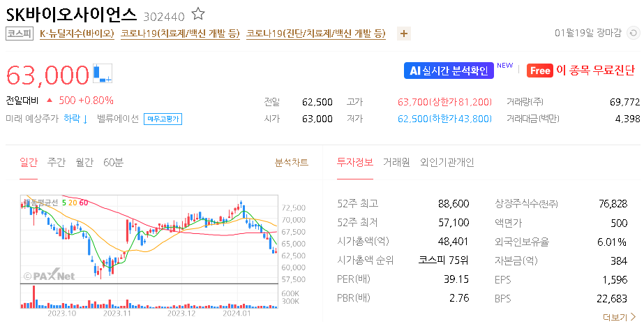Image resolution: width=644 pixels, height=331 pixels.
Task: Click the 52주 최저 value 57,100
Action: (454, 223)
